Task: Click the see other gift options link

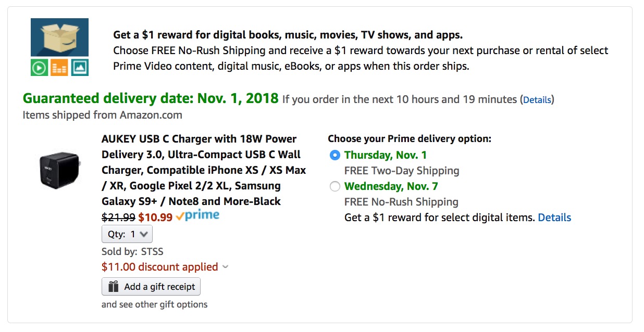Action: (154, 304)
